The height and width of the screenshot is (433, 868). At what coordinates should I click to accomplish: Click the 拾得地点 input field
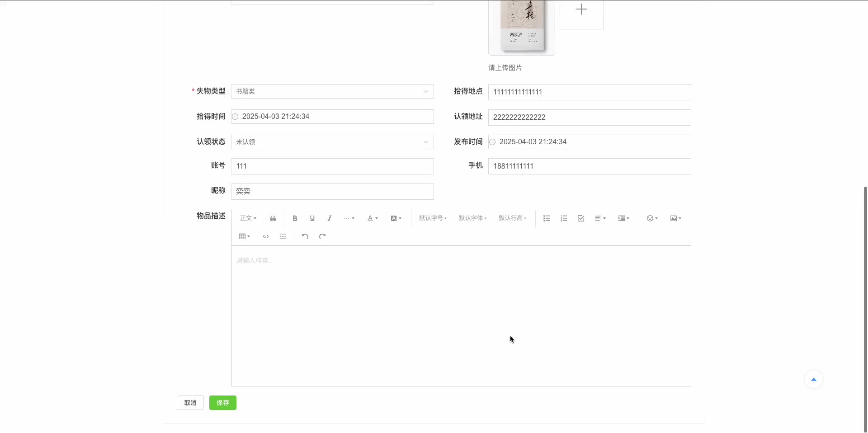tap(590, 92)
